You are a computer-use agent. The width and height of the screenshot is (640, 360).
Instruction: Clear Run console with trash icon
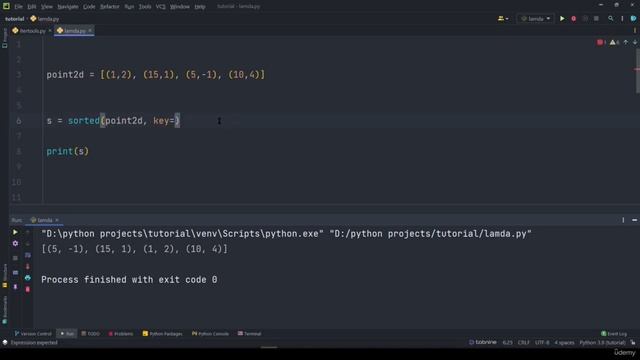click(27, 289)
